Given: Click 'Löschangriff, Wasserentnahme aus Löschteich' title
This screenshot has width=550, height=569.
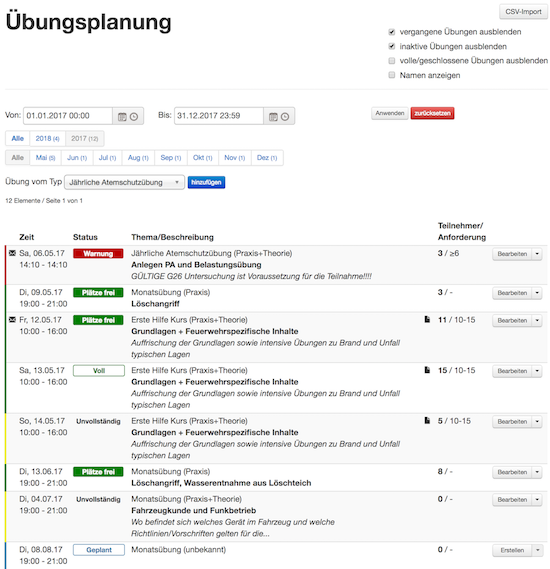Looking at the screenshot, I should click(x=221, y=483).
